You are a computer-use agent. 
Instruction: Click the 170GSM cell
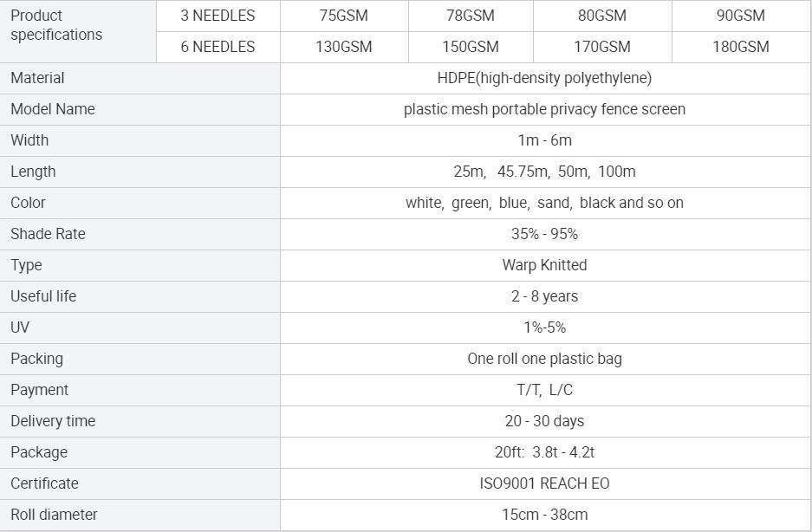coord(601,47)
